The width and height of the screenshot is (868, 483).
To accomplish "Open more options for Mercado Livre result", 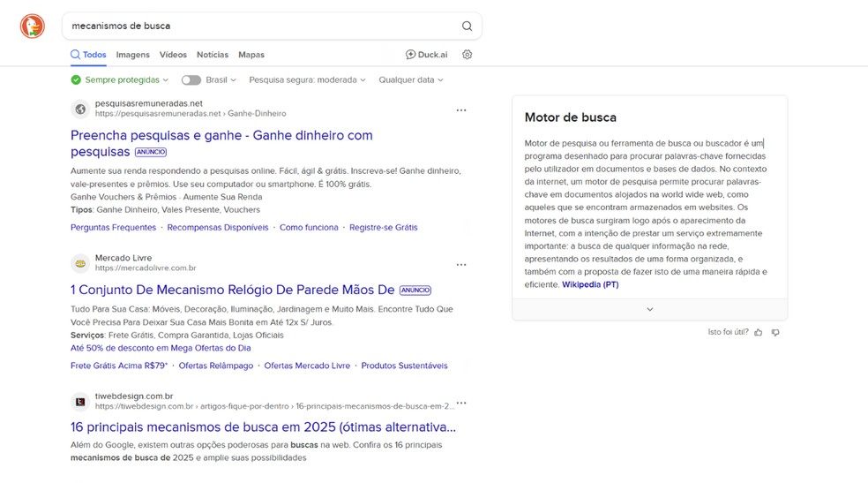I will point(461,265).
